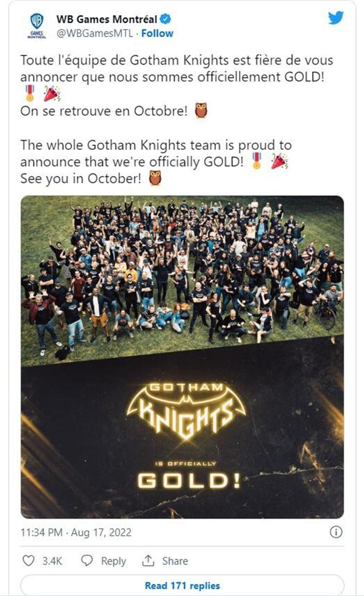Like the tweet with heart icon
Screen dimensions: 364x596
tap(29, 561)
